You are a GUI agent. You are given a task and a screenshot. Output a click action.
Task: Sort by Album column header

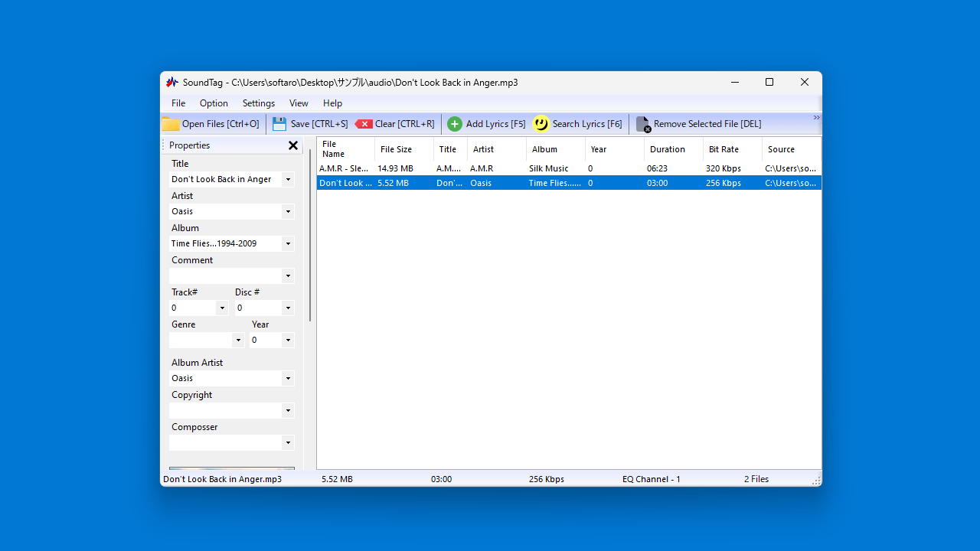click(x=556, y=149)
